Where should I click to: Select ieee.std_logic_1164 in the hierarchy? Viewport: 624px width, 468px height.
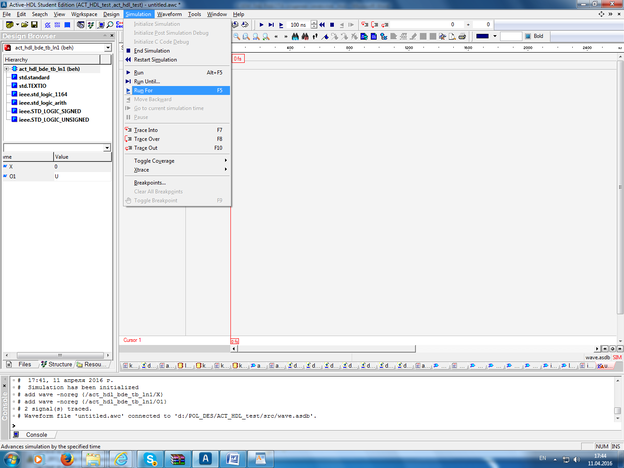43,94
